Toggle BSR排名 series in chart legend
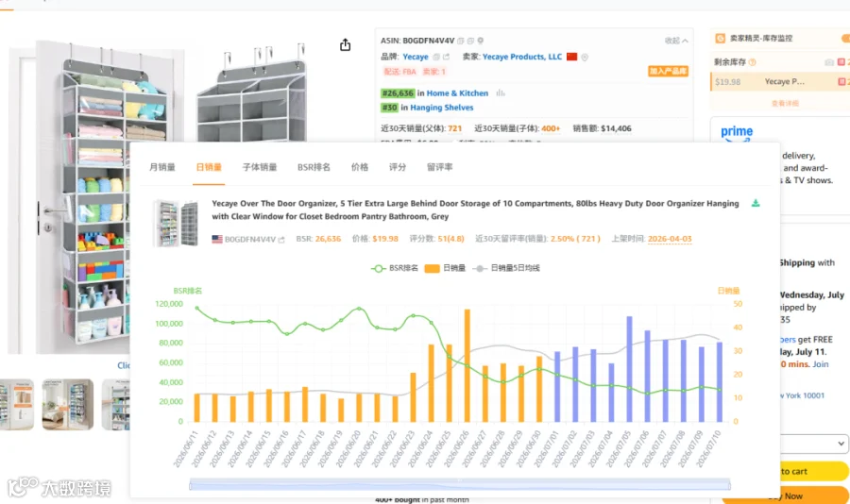 click(395, 268)
